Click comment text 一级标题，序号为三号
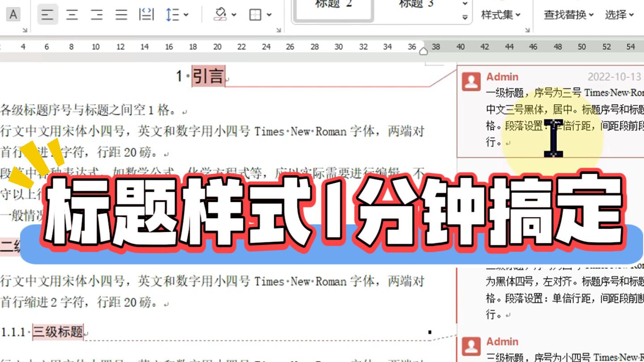The width and height of the screenshot is (644, 362). [x=534, y=93]
